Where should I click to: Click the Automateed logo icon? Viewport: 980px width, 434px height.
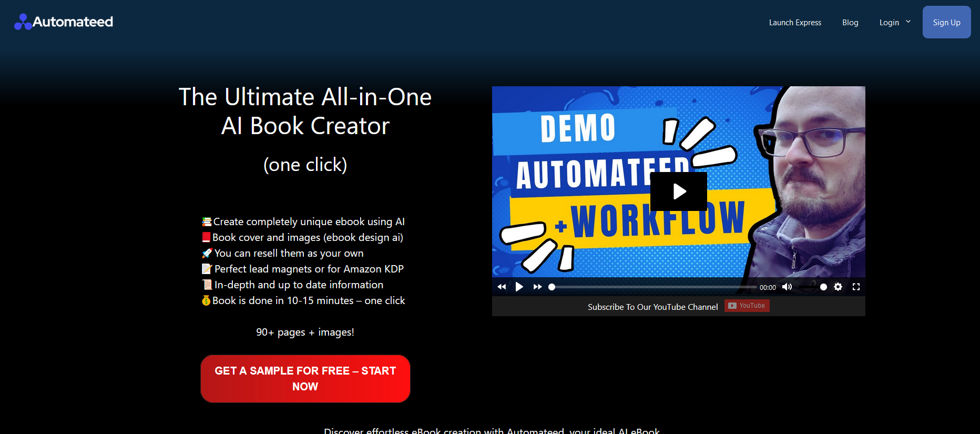point(23,22)
